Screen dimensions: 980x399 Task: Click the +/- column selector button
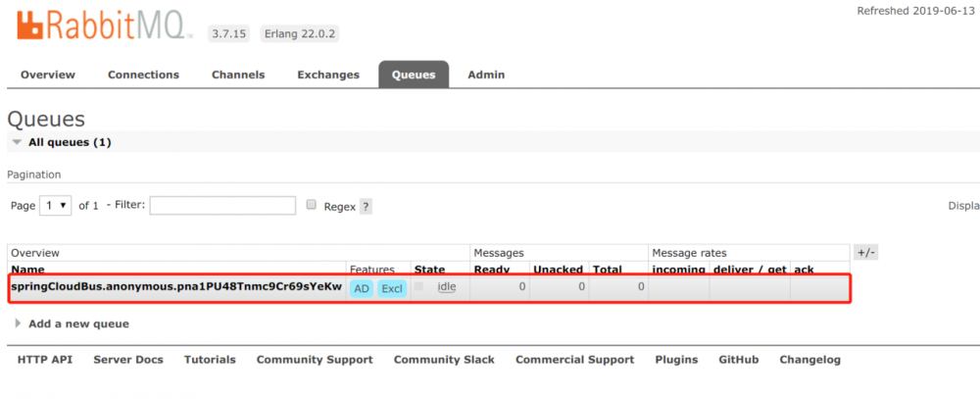(x=866, y=253)
